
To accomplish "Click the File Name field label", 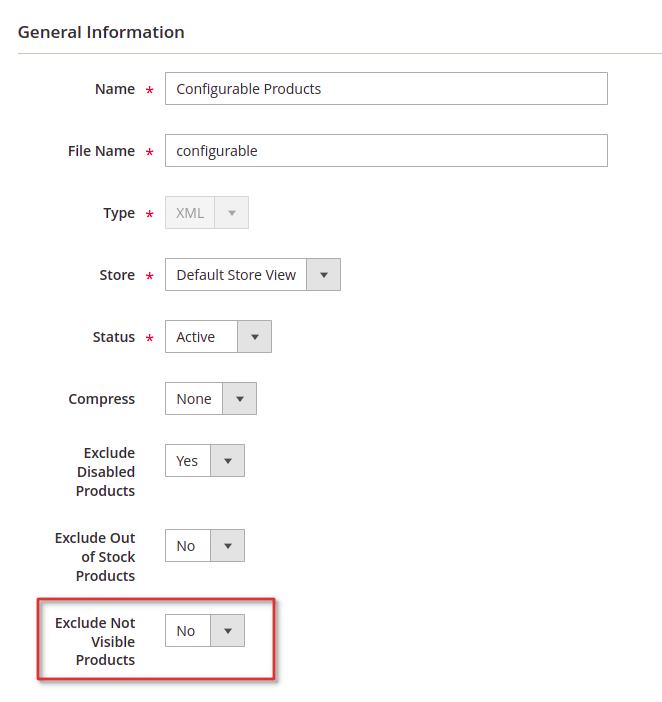I will tap(101, 151).
